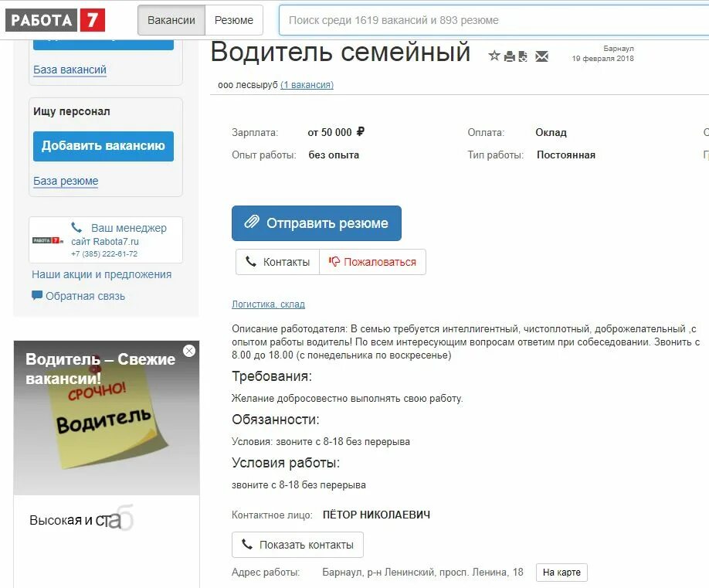709x588 pixels.
Task: Open Логистика, склад category link
Action: pyautogui.click(x=268, y=304)
